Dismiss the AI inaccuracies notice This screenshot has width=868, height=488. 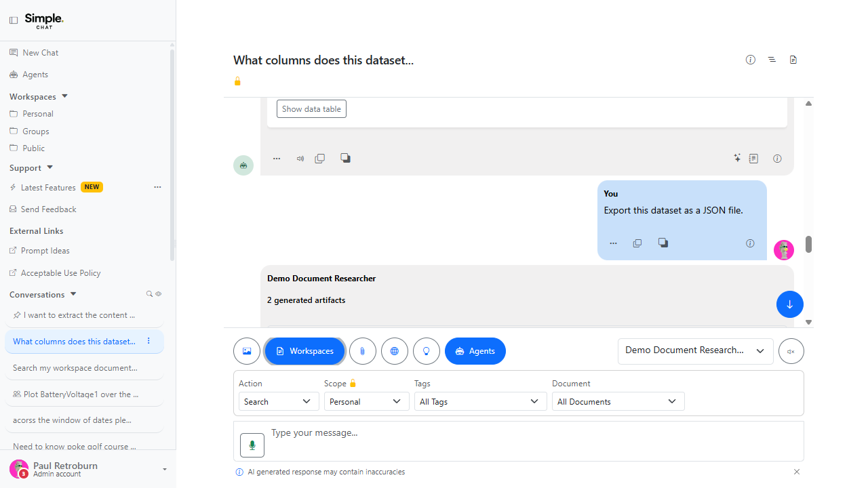[797, 472]
